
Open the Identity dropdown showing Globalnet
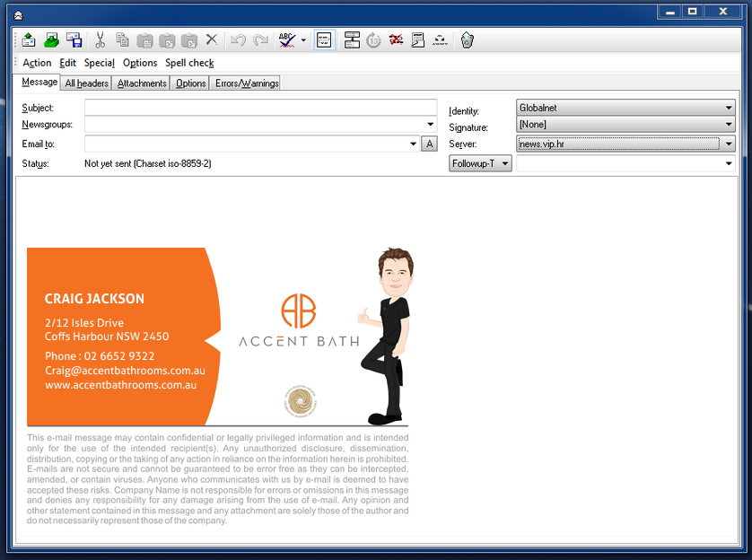click(x=625, y=108)
